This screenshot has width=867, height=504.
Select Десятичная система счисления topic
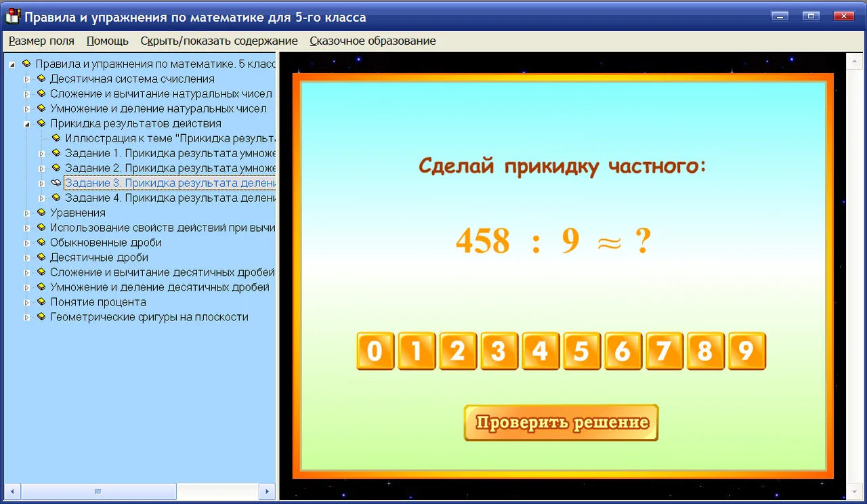click(132, 79)
